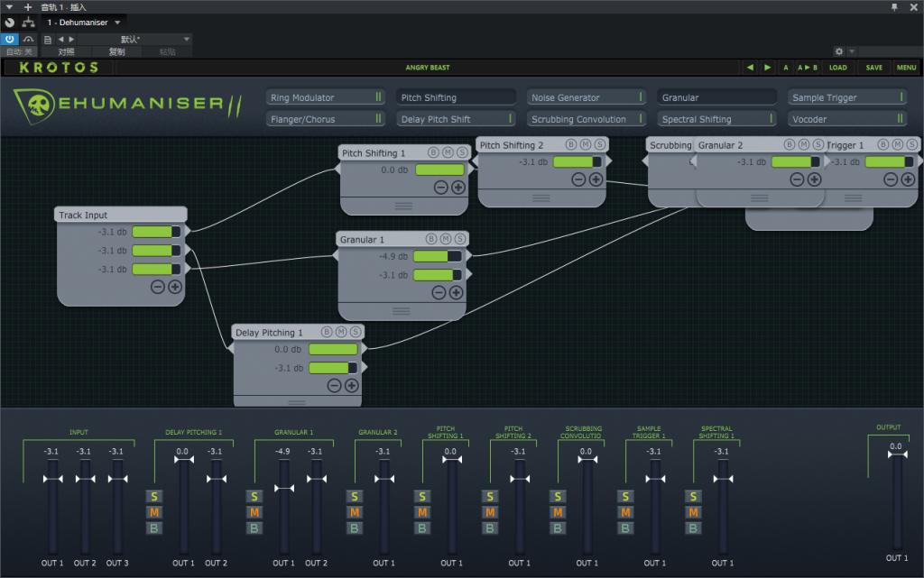Viewport: 924px width, 578px height.
Task: Add a Vocoder module
Action: [x=846, y=119]
